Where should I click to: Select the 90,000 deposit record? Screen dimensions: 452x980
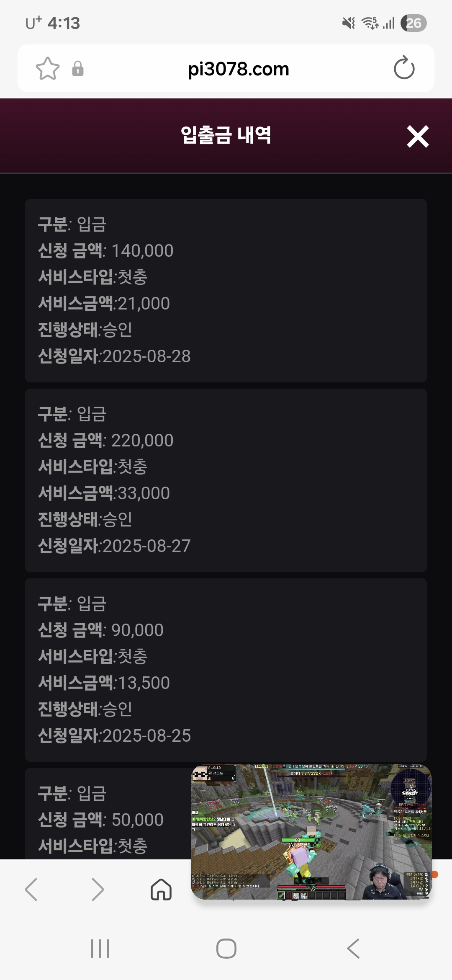point(226,670)
